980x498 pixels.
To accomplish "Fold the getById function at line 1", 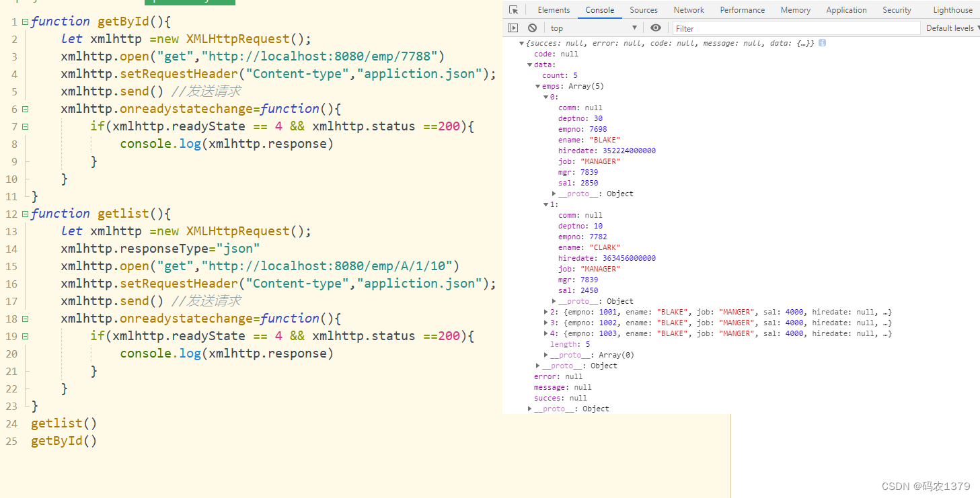I will tap(25, 22).
